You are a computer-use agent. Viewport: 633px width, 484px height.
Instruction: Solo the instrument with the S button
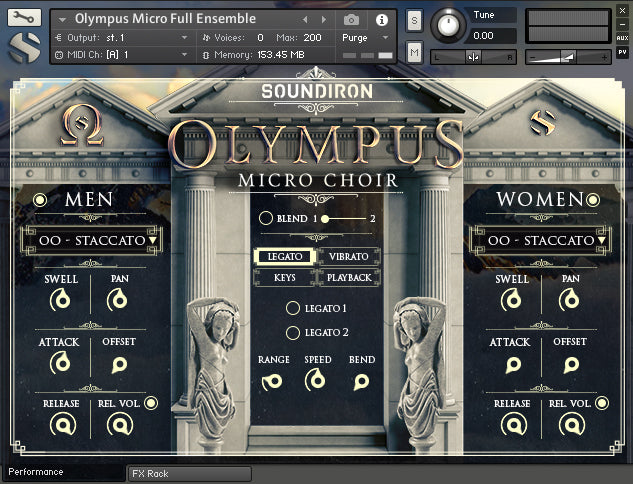pyautogui.click(x=414, y=20)
